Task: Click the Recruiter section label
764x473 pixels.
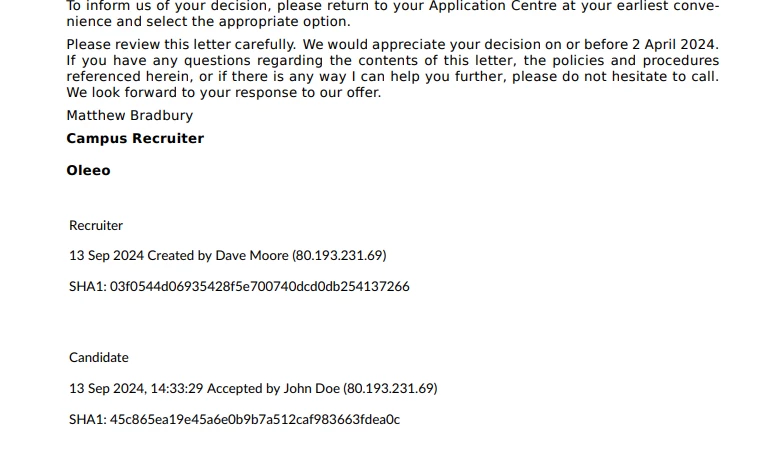Action: [96, 226]
